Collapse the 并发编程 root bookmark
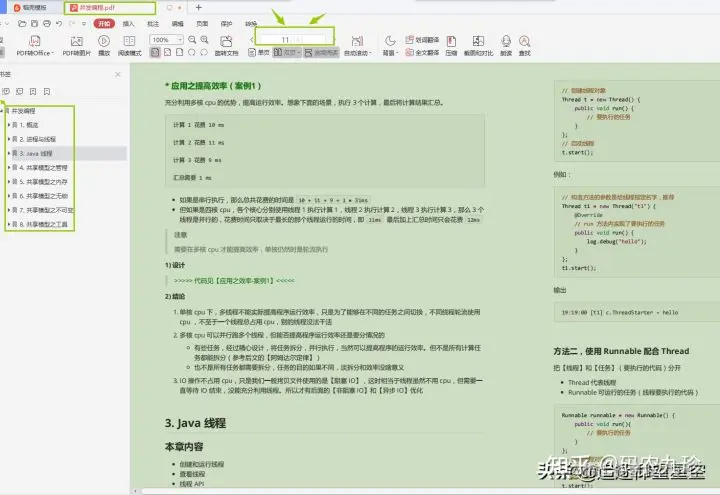This screenshot has width=720, height=495. click(x=2, y=111)
